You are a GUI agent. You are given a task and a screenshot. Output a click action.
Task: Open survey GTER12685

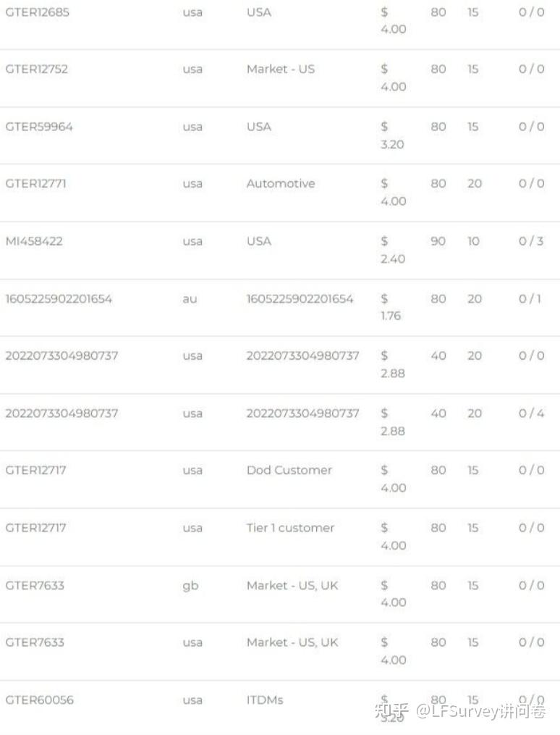(37, 12)
